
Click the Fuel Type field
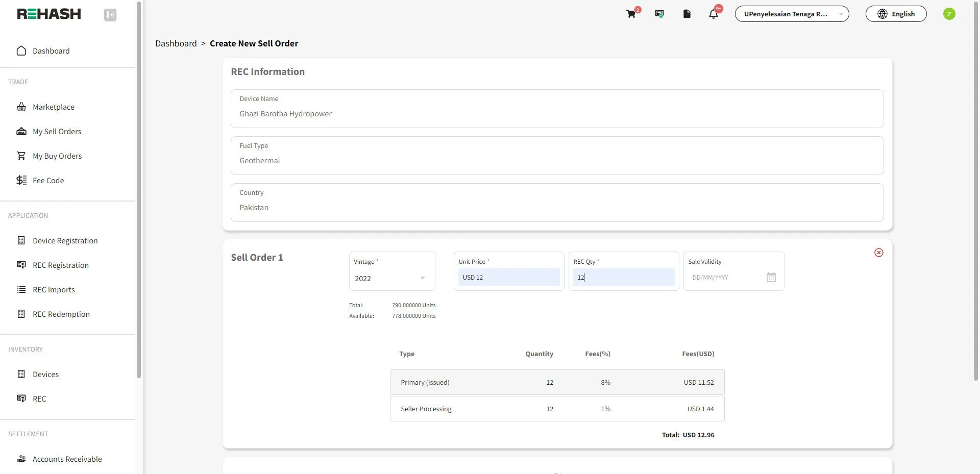point(557,156)
